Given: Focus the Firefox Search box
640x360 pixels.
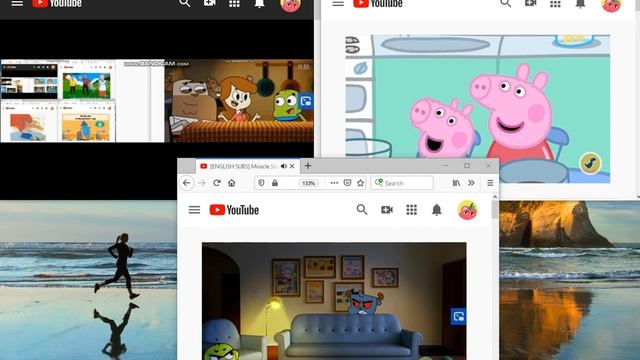Looking at the screenshot, I should pyautogui.click(x=402, y=183).
